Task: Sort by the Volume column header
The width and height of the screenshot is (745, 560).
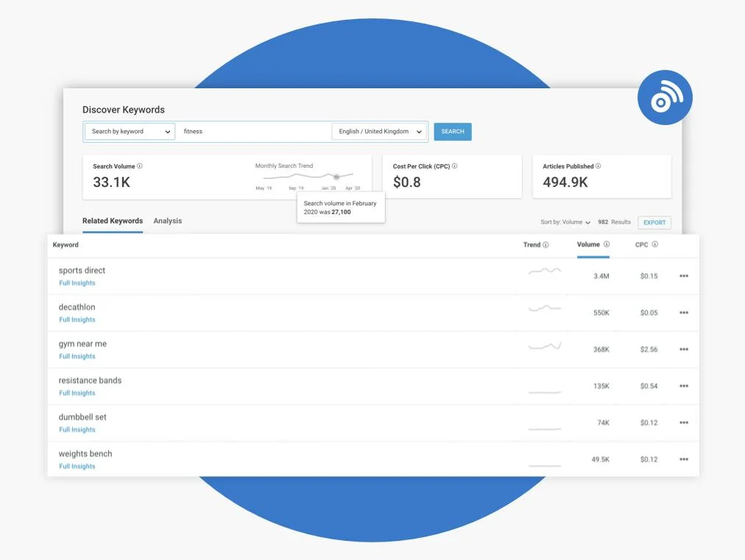Action: (x=588, y=244)
